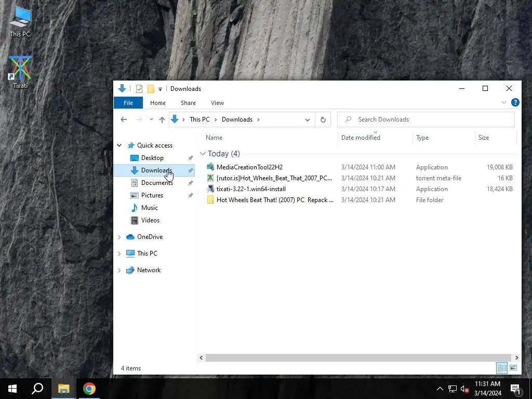Select Music in the navigation pane
Viewport: 532px width, 399px height.
tap(149, 208)
